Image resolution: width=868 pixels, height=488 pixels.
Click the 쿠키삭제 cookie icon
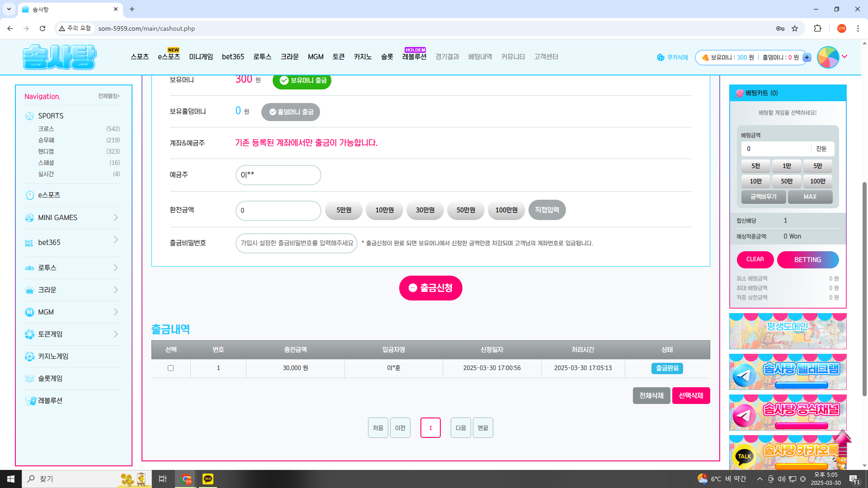(x=660, y=57)
